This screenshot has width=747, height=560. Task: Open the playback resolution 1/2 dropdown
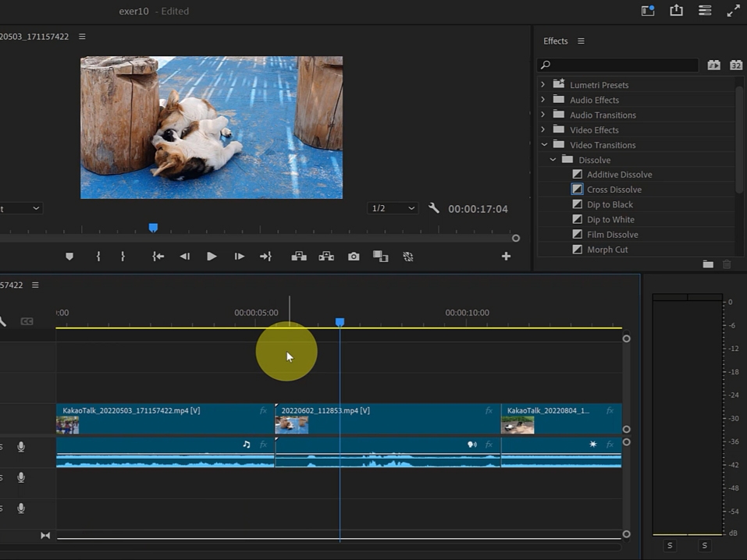(x=393, y=208)
